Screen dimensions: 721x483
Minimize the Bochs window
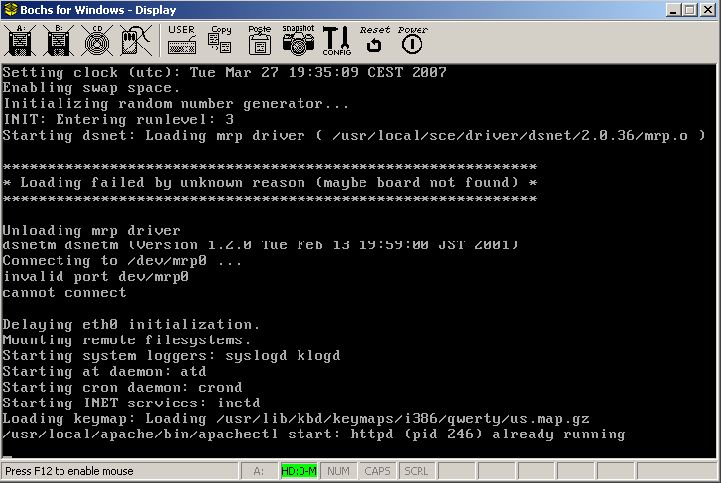pyautogui.click(x=673, y=10)
